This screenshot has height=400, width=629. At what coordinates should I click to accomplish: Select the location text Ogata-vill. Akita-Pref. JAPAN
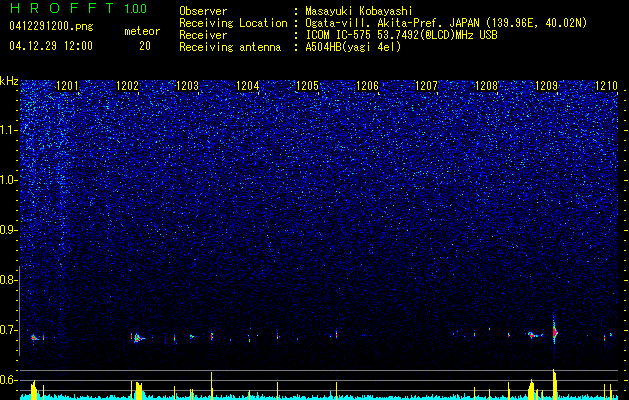392,23
